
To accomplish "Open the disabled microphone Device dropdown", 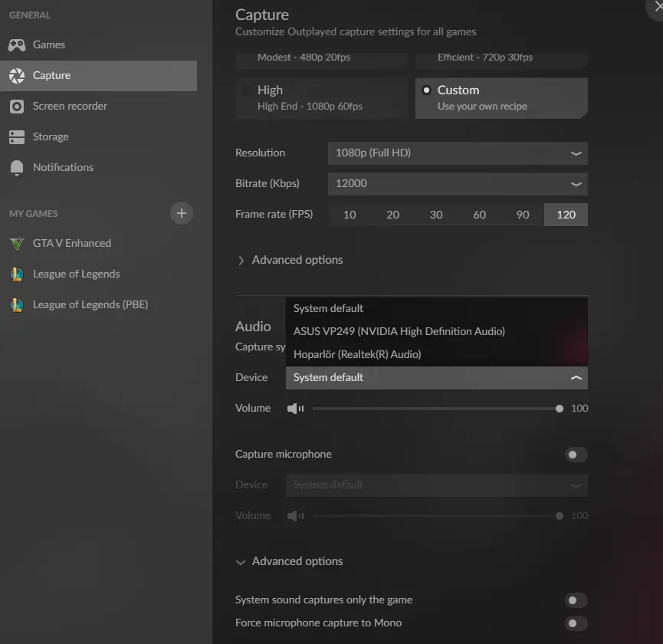I will 436,485.
